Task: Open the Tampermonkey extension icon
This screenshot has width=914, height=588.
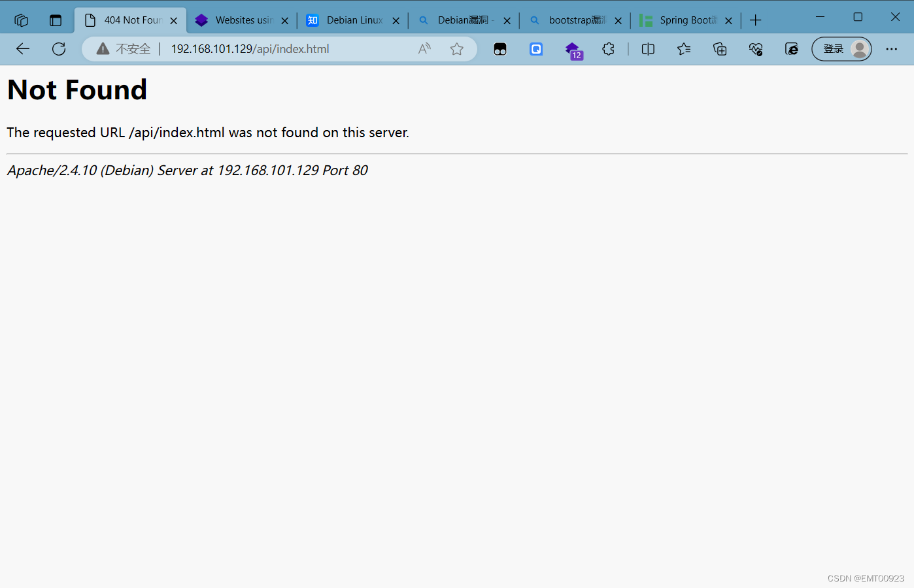Action: pos(500,49)
